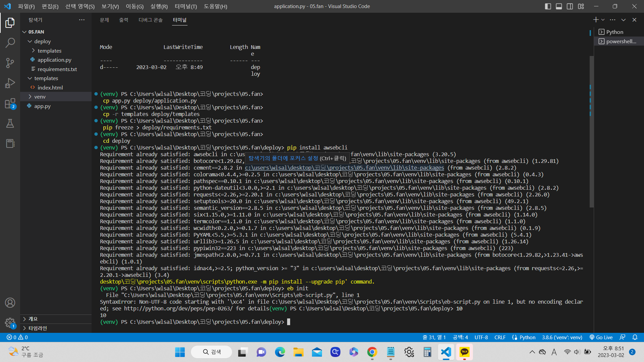
Task: Open KakaoTalk from taskbar
Action: (x=464, y=352)
